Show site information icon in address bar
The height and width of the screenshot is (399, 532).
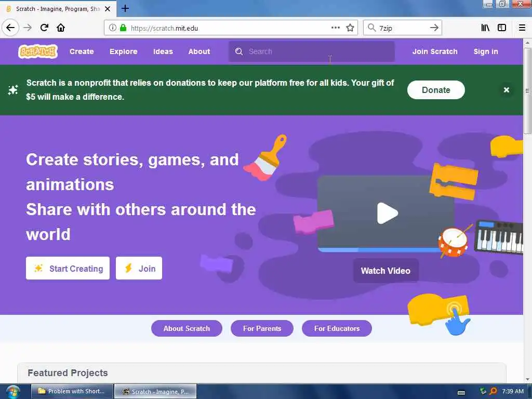click(x=112, y=28)
